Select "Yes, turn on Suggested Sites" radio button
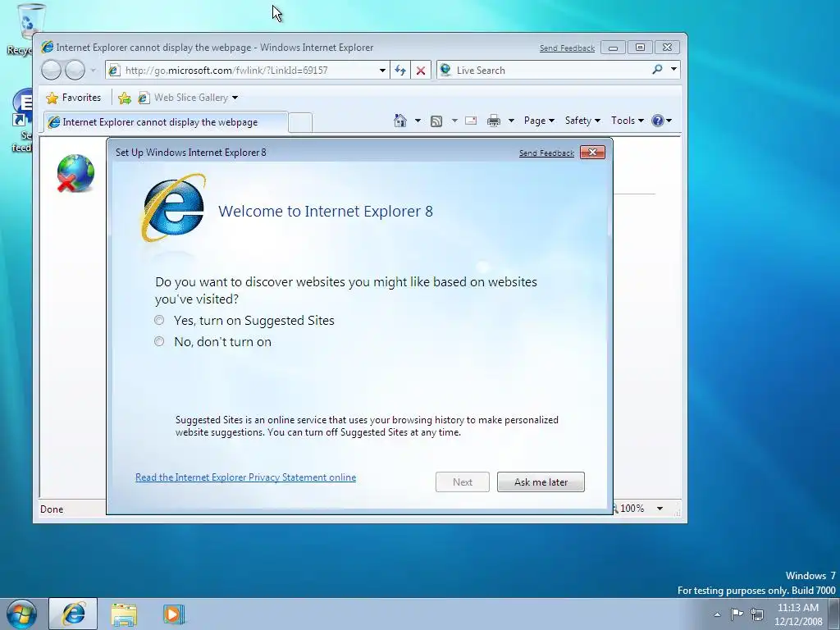Image resolution: width=840 pixels, height=630 pixels. [x=159, y=321]
